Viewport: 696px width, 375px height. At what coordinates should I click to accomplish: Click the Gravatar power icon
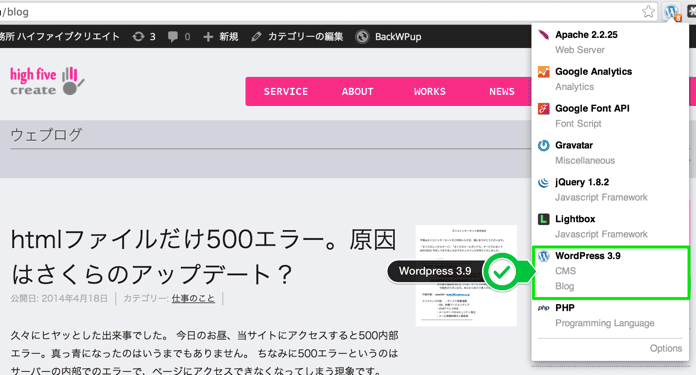point(543,146)
